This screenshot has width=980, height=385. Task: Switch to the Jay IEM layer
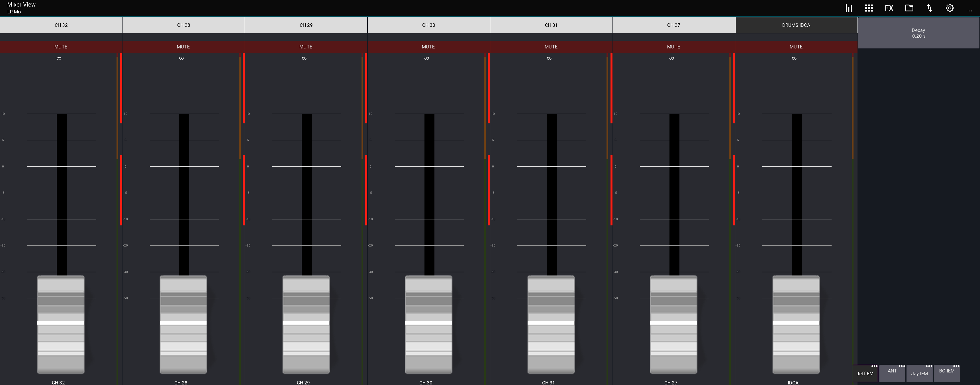tap(920, 374)
